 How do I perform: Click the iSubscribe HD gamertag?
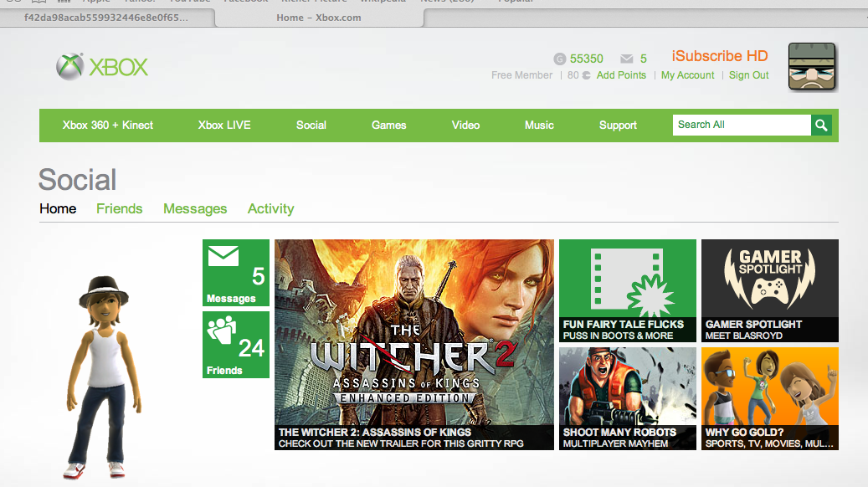pyautogui.click(x=720, y=56)
